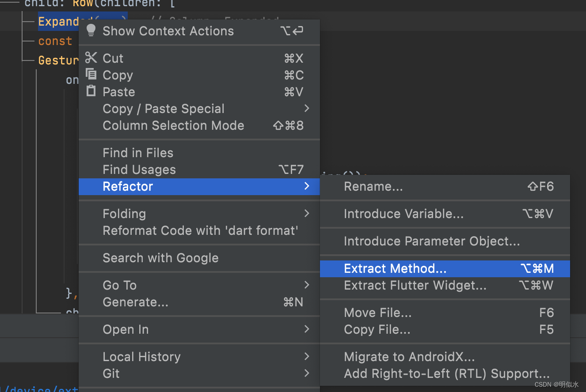Choose Find Usages
Viewport: 586px width, 392px height.
(x=199, y=170)
